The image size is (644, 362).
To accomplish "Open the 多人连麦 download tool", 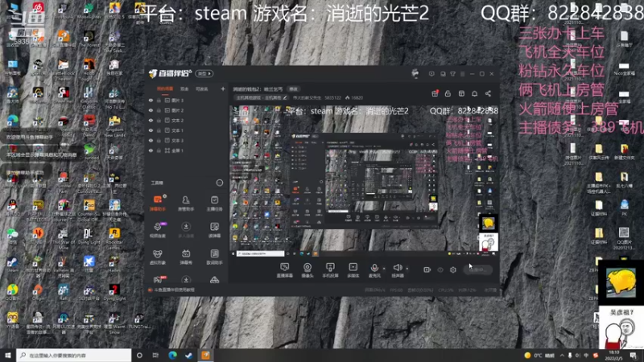I will point(186,230).
